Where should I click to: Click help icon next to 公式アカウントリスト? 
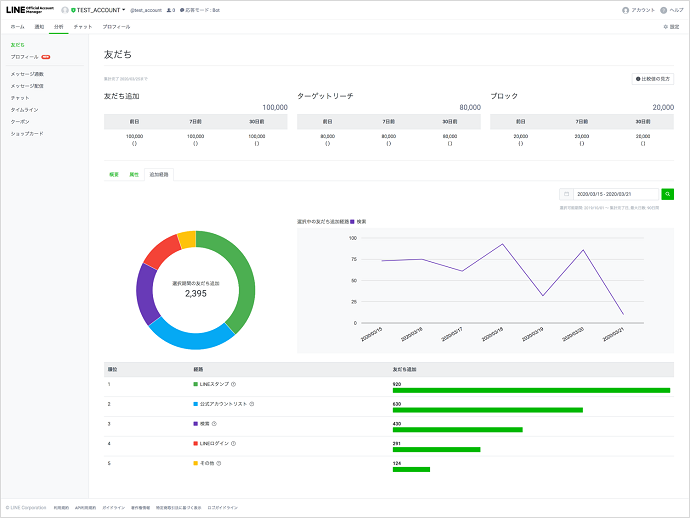(x=250, y=403)
